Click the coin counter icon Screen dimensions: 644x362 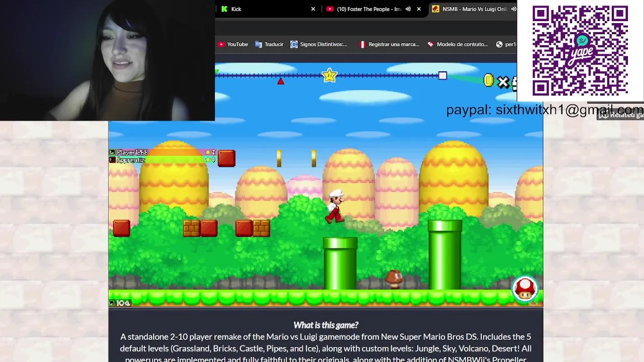(x=488, y=80)
